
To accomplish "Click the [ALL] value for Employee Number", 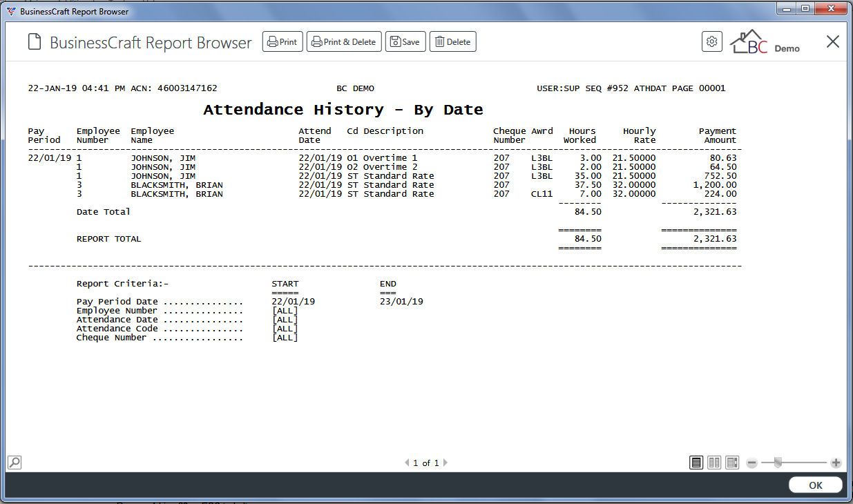I will click(x=285, y=311).
